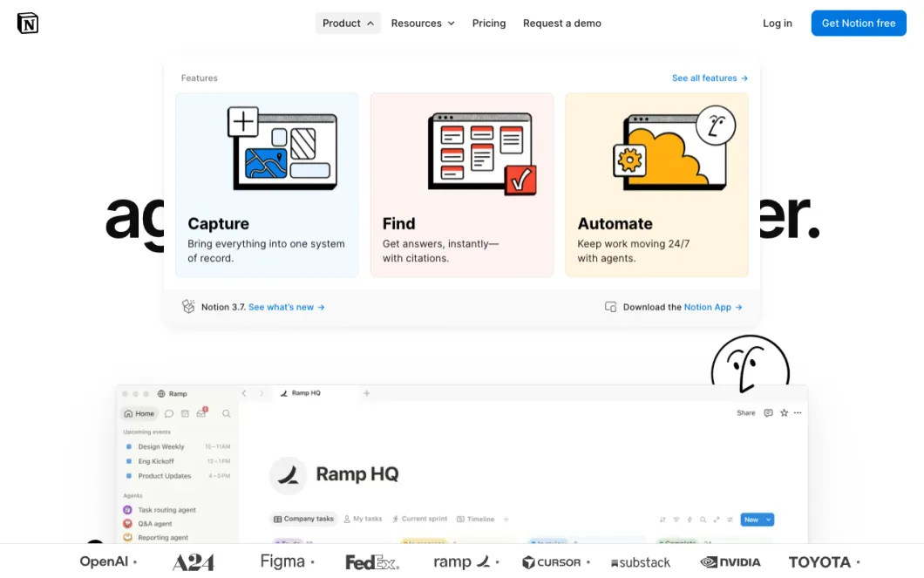Open Eng Kickoff event

[x=177, y=461]
